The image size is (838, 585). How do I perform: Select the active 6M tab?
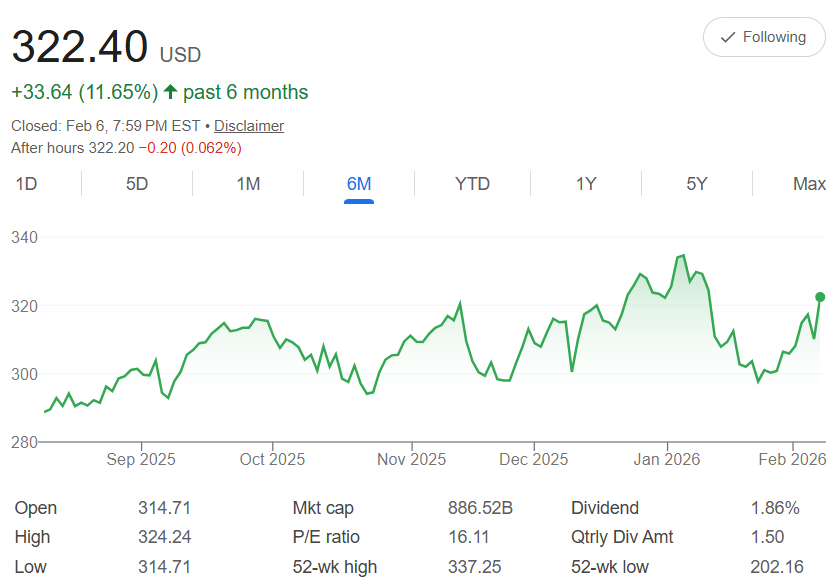pos(359,184)
